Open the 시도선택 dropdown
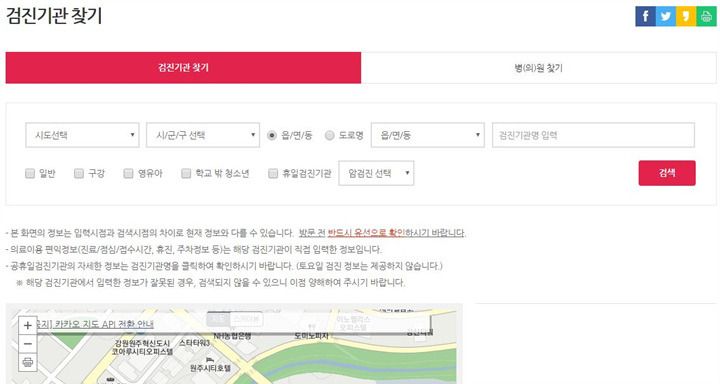Image resolution: width=720 pixels, height=384 pixels. [x=82, y=135]
